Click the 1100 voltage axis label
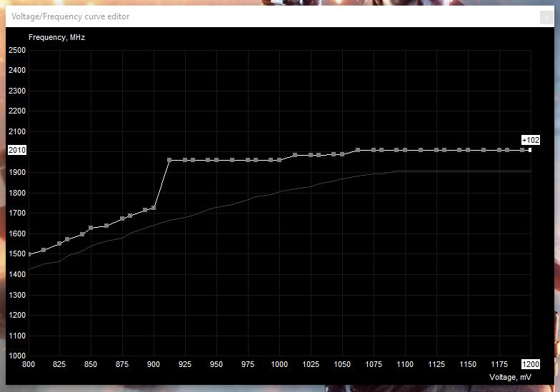The height and width of the screenshot is (392, 560). pyautogui.click(x=405, y=364)
